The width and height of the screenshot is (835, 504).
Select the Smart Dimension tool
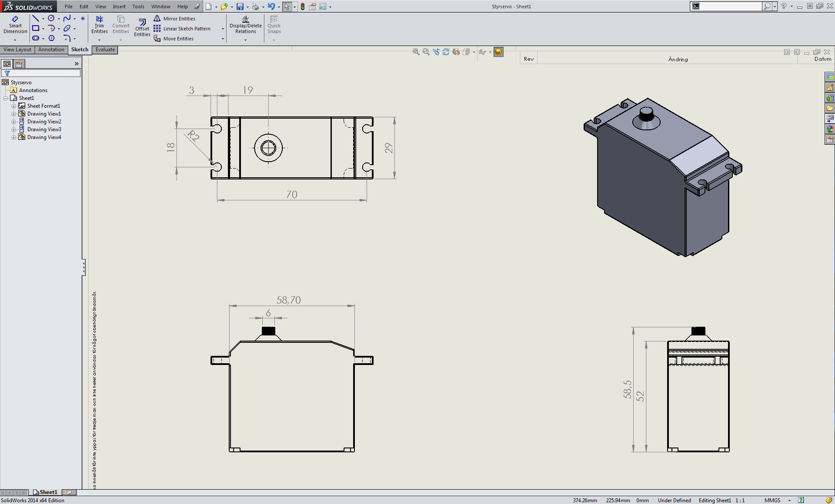(x=15, y=25)
